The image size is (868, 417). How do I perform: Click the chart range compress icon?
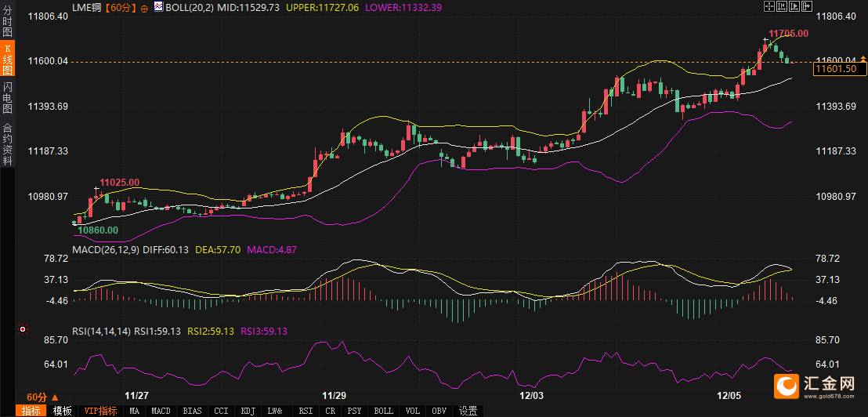781,6
